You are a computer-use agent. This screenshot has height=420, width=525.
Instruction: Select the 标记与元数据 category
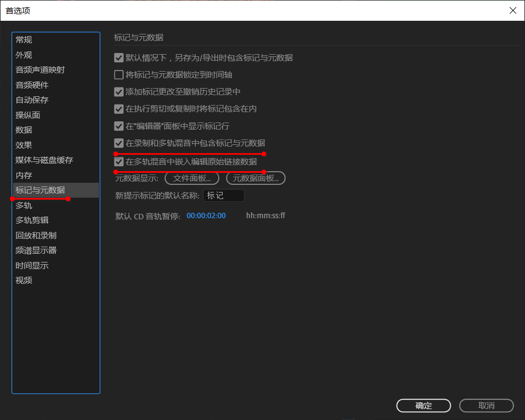[x=56, y=190]
